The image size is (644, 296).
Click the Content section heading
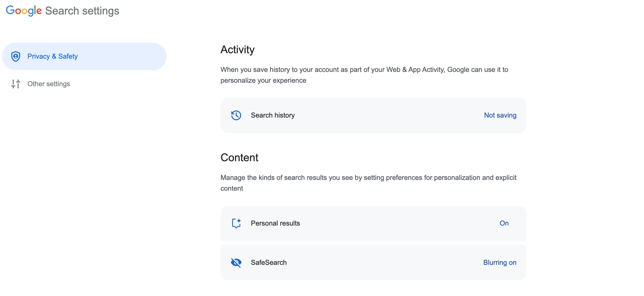[x=239, y=158]
